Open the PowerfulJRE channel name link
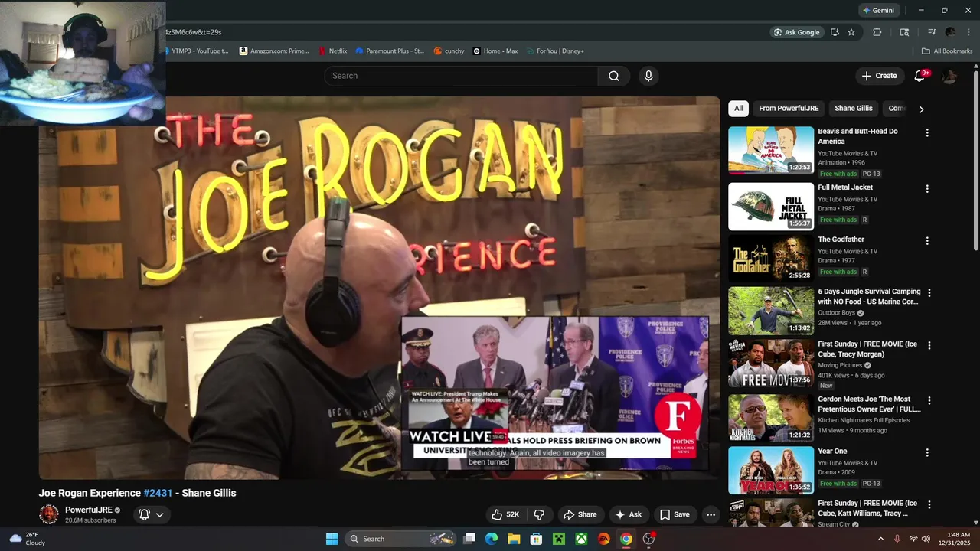 pos(88,510)
